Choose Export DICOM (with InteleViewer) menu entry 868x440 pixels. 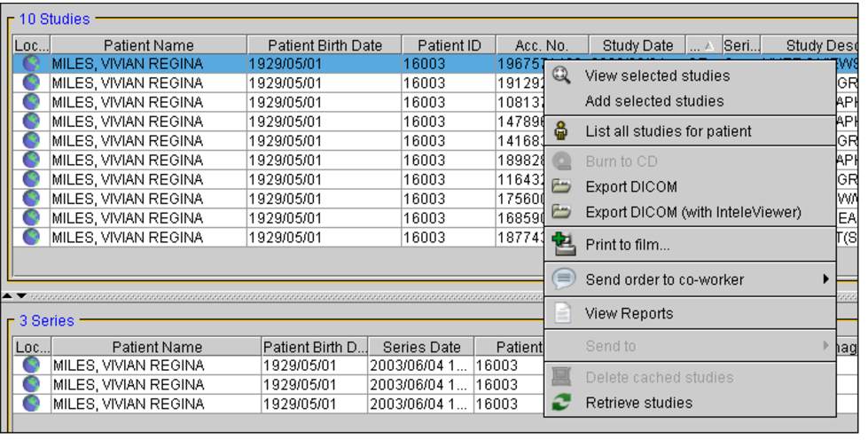[x=692, y=212]
